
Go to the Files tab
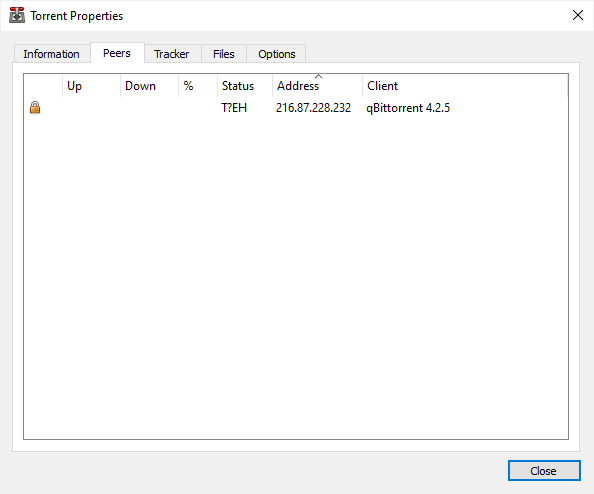tap(224, 54)
